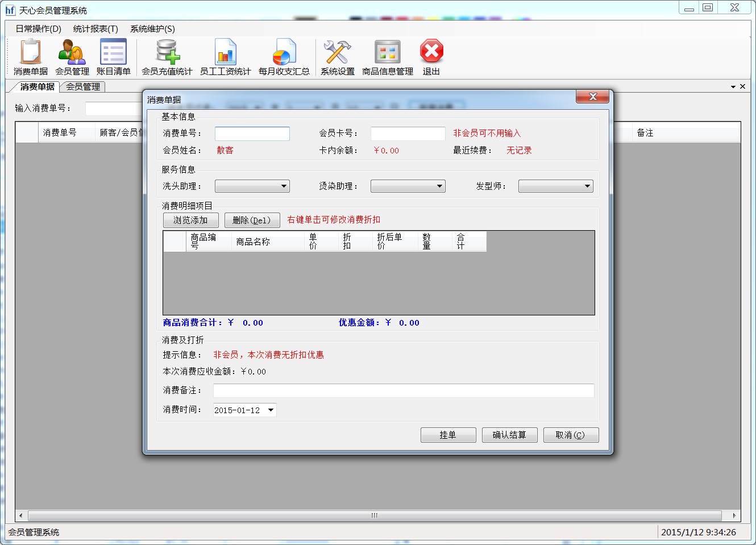This screenshot has height=545, width=756.
Task: Focus the 消费单号 input in dialog
Action: [252, 134]
